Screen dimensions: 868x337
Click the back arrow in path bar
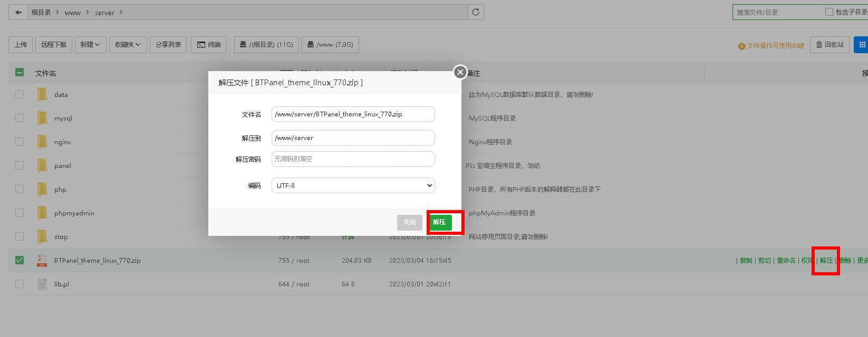[x=18, y=12]
